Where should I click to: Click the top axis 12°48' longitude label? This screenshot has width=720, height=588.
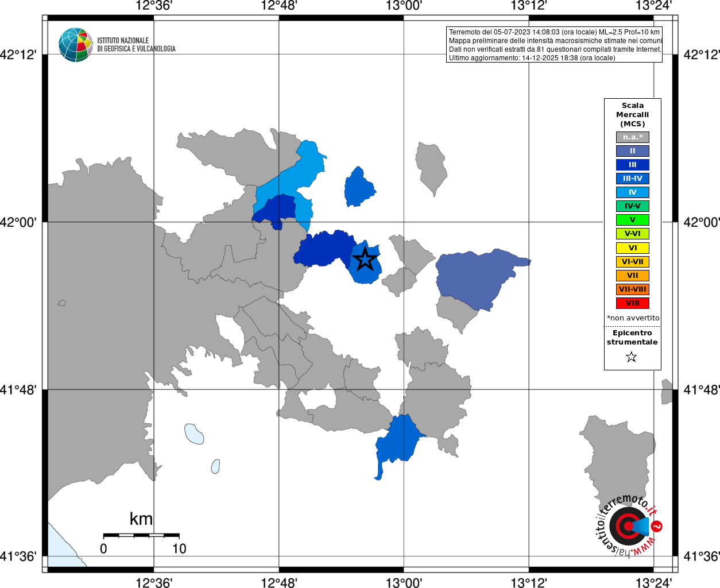[x=279, y=6]
